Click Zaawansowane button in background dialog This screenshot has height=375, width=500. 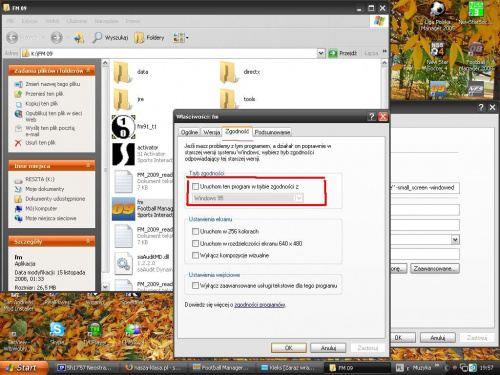435,268
